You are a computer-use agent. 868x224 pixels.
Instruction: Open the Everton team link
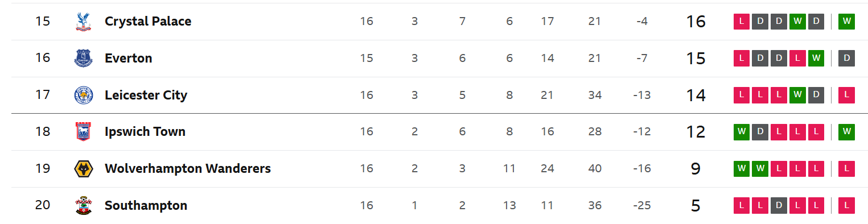click(x=129, y=58)
